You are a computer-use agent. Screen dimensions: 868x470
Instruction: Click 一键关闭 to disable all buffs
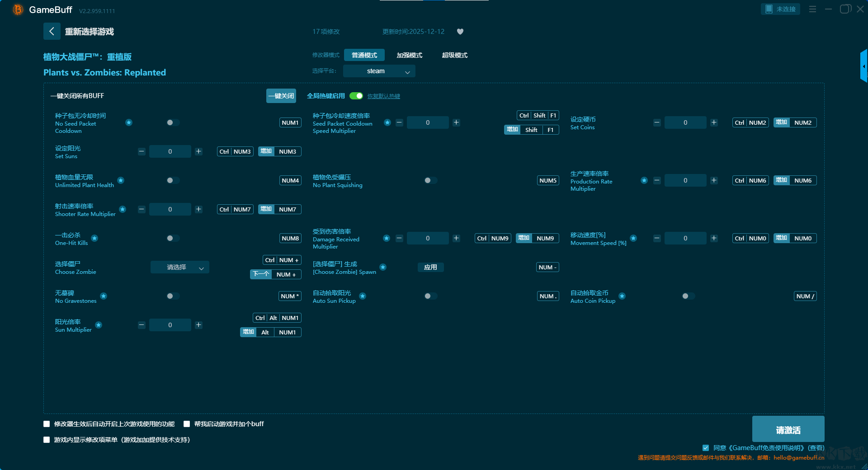click(x=281, y=96)
